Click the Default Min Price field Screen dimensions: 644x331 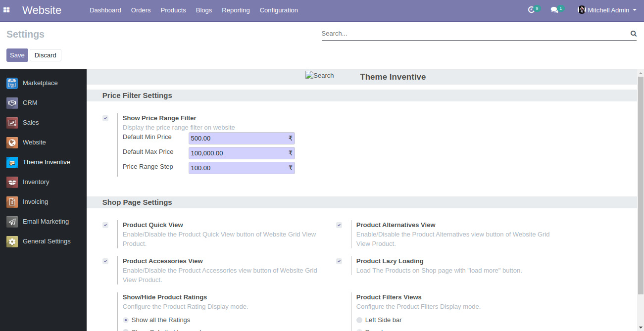tap(238, 139)
